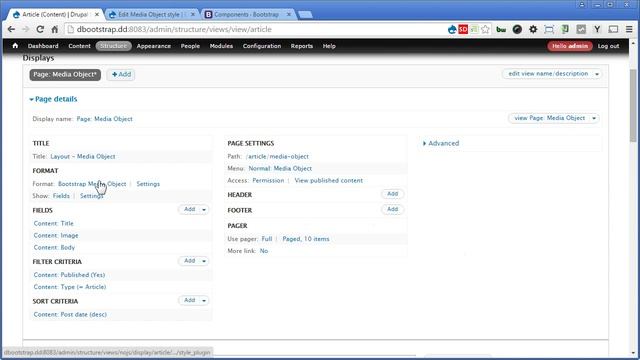Image resolution: width=640 pixels, height=360 pixels.
Task: Open the Fields Add dropdown arrow
Action: pyautogui.click(x=204, y=210)
